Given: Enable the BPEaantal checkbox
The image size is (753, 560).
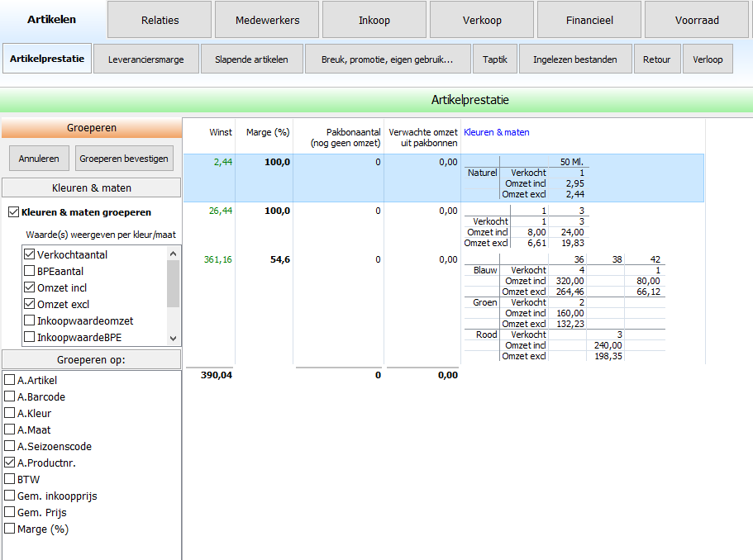Looking at the screenshot, I should (29, 271).
